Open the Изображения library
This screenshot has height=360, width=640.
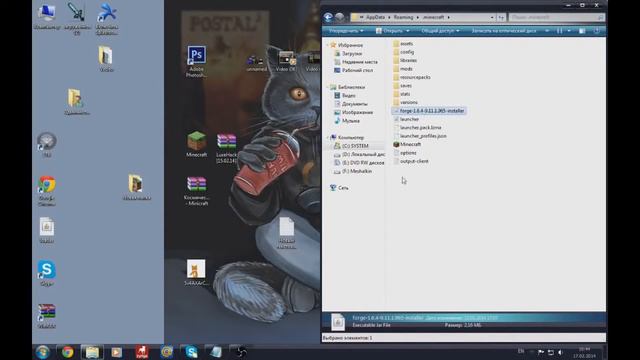(x=358, y=112)
